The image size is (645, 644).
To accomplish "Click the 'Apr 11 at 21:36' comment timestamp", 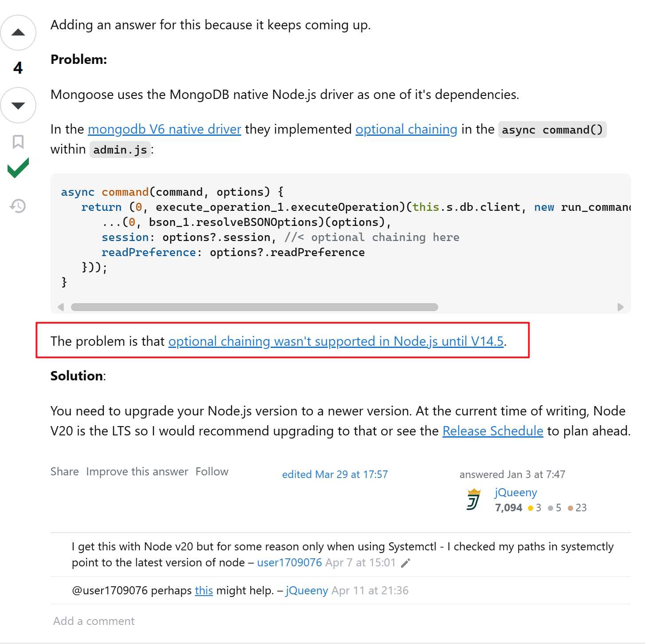I will tap(370, 591).
